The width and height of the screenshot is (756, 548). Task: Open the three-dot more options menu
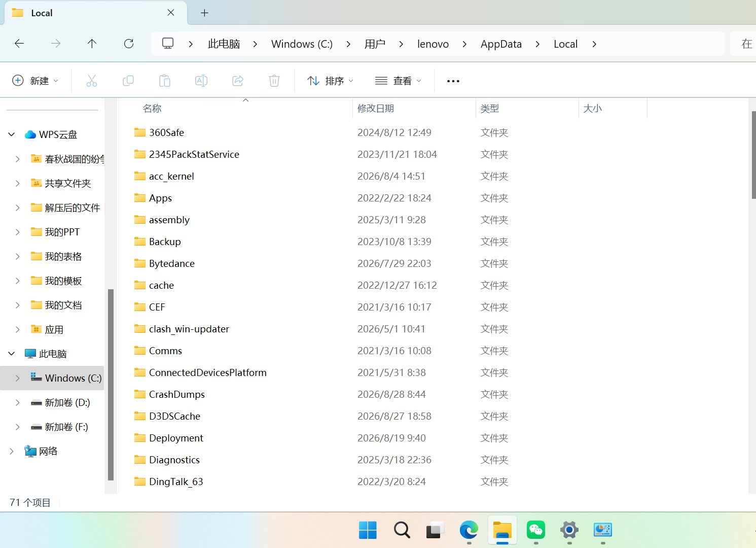[x=453, y=81]
